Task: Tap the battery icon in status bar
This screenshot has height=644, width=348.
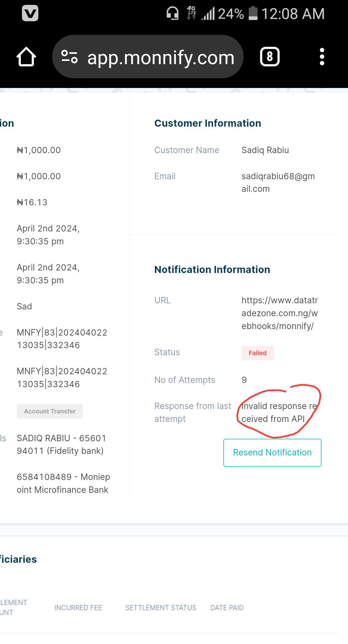Action: (253, 14)
